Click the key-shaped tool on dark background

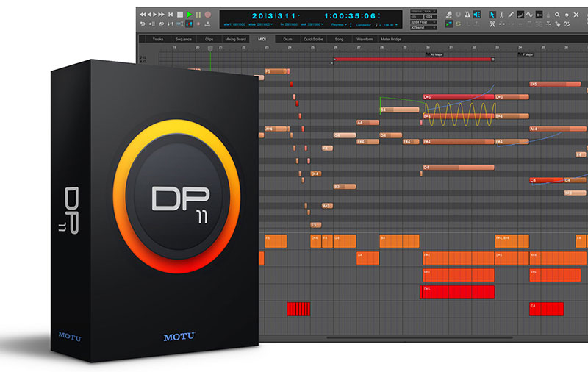(539, 15)
